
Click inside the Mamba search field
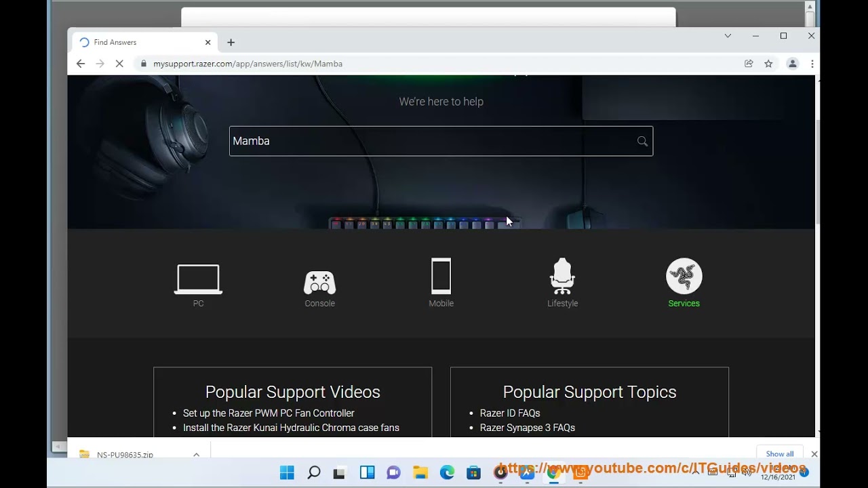[x=441, y=141]
